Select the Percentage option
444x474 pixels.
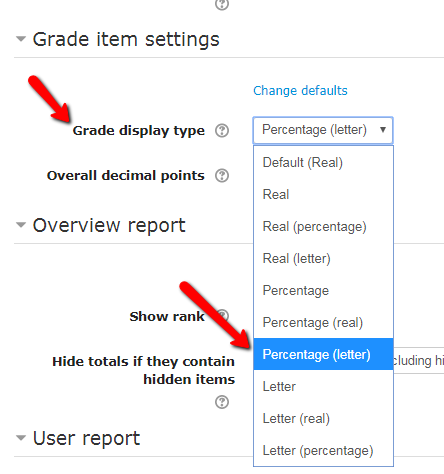tap(323, 291)
